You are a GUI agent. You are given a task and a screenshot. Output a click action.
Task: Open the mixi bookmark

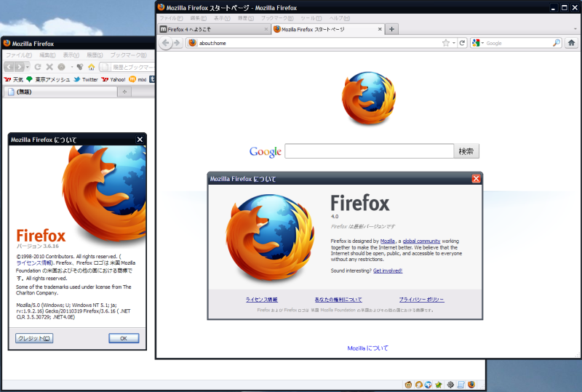tap(137, 79)
